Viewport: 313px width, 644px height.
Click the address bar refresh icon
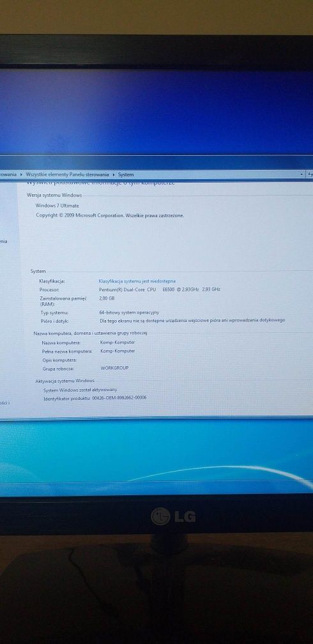click(310, 174)
